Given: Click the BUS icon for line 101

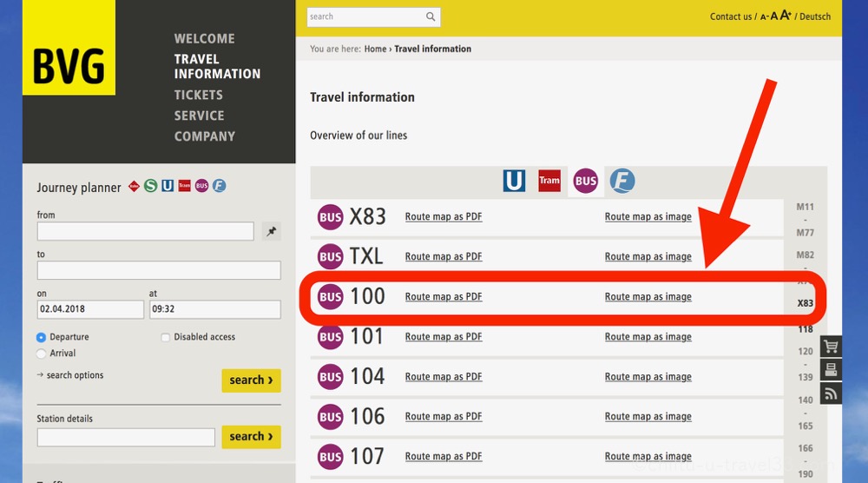Looking at the screenshot, I should (331, 337).
